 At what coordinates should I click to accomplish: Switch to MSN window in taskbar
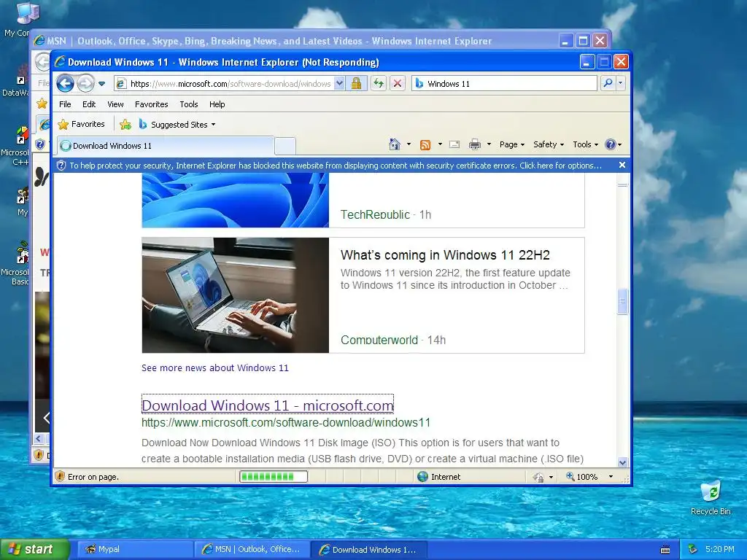coord(252,549)
